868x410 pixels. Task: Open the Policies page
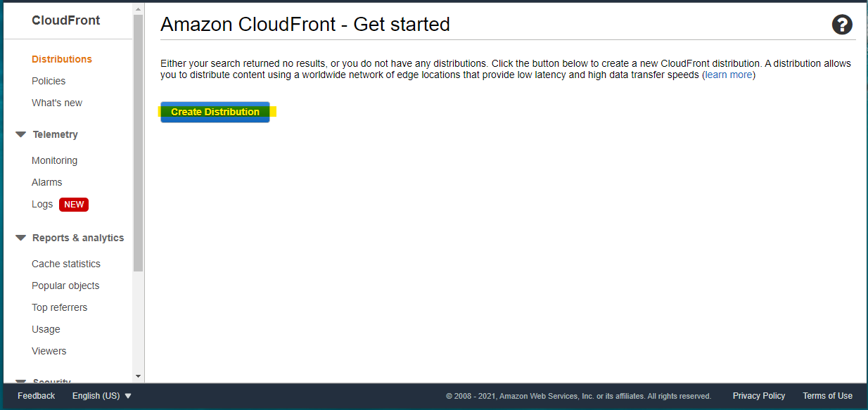point(48,81)
